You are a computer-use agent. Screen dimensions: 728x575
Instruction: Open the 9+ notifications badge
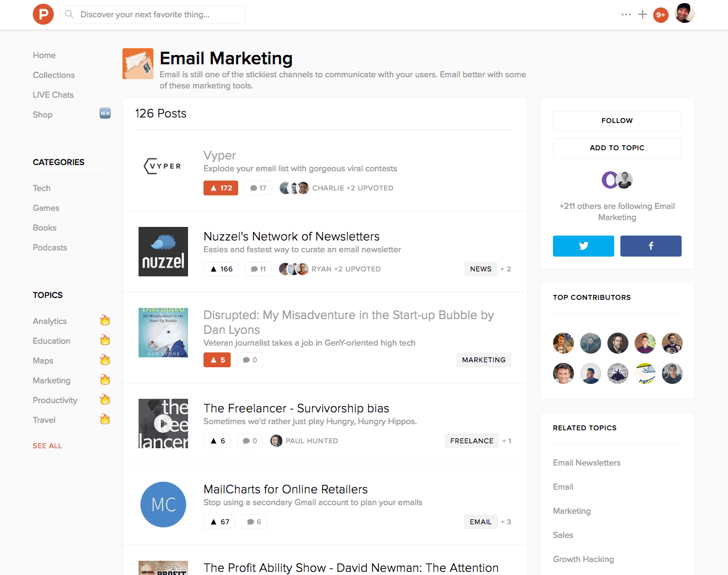pos(661,15)
